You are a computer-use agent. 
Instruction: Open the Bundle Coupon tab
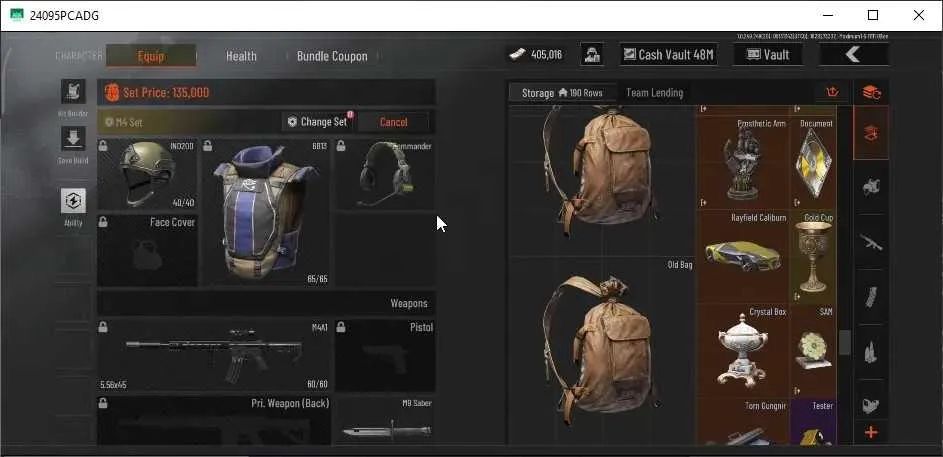(332, 56)
